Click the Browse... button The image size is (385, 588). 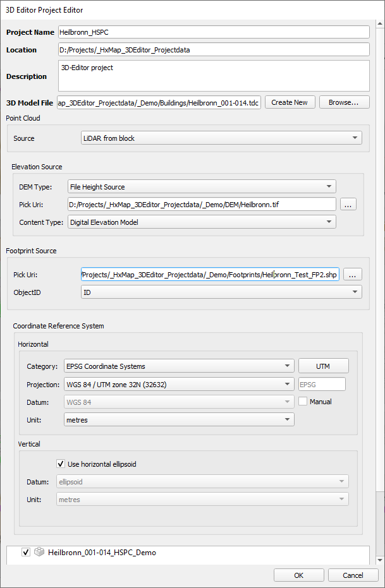344,102
